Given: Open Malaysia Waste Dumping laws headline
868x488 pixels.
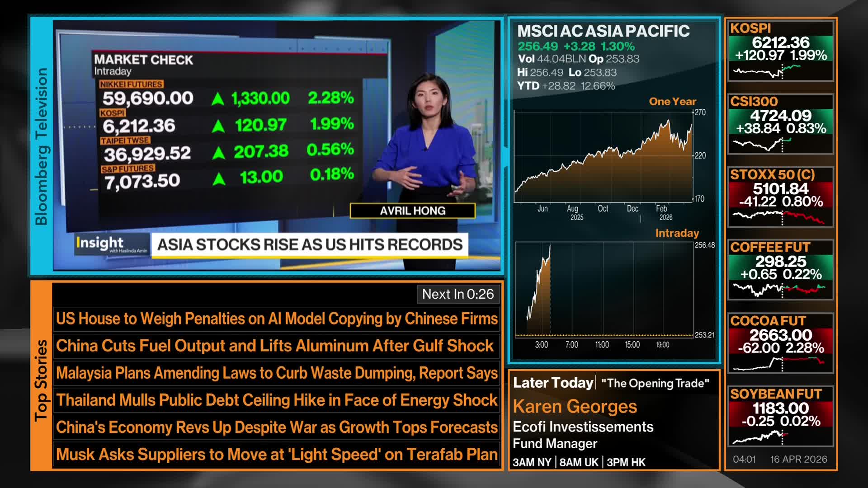Looking at the screenshot, I should pos(276,373).
